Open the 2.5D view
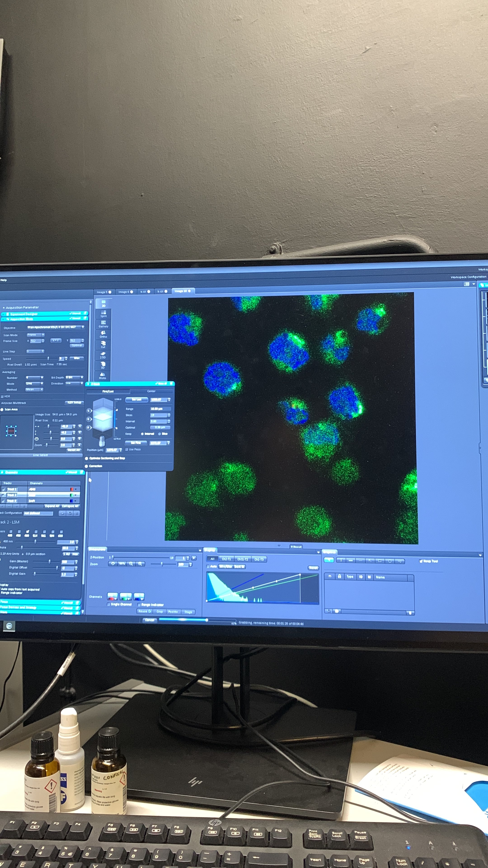This screenshot has width=488, height=868. [x=103, y=355]
